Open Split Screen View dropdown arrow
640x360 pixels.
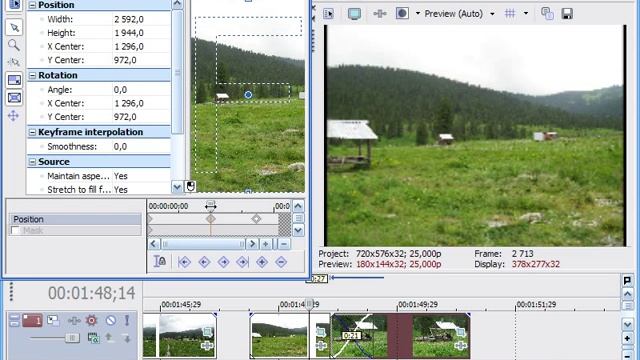[418, 14]
